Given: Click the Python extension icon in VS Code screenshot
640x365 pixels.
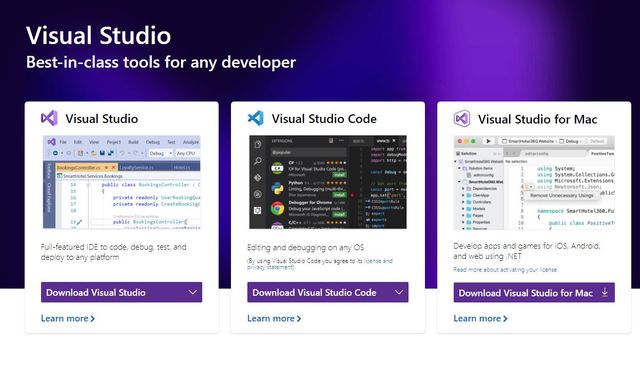Looking at the screenshot, I should [x=278, y=188].
